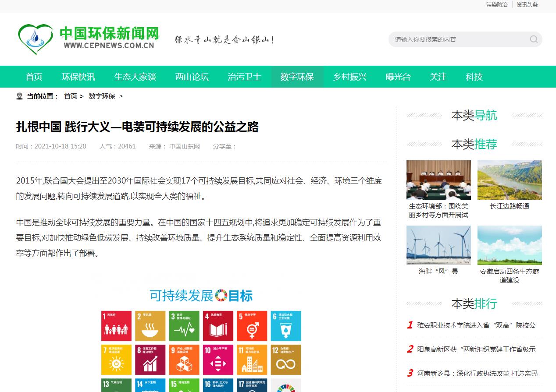Click link 安徽启动四条生态廊道建设
Image resolution: width=556 pixels, height=392 pixels.
(x=510, y=275)
